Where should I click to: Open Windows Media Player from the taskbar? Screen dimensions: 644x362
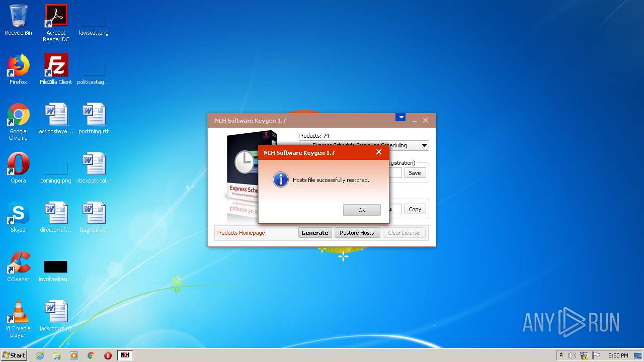point(74,355)
